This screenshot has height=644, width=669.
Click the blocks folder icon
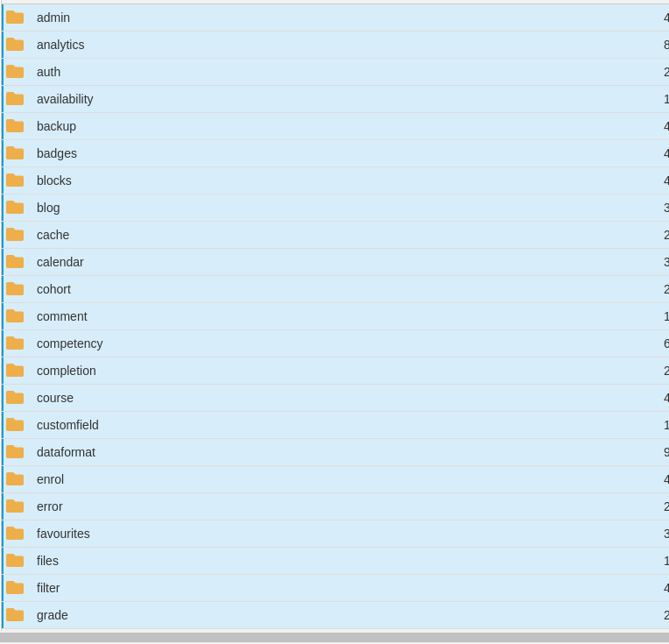[x=15, y=180]
